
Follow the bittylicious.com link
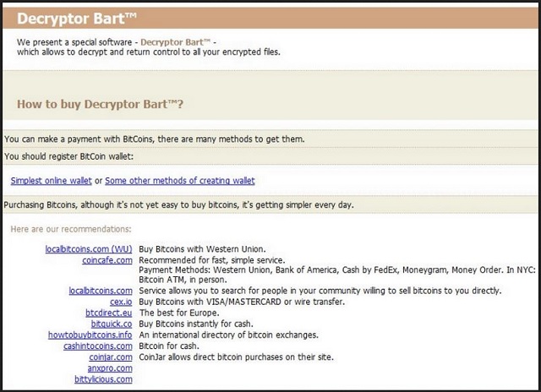[x=103, y=378]
